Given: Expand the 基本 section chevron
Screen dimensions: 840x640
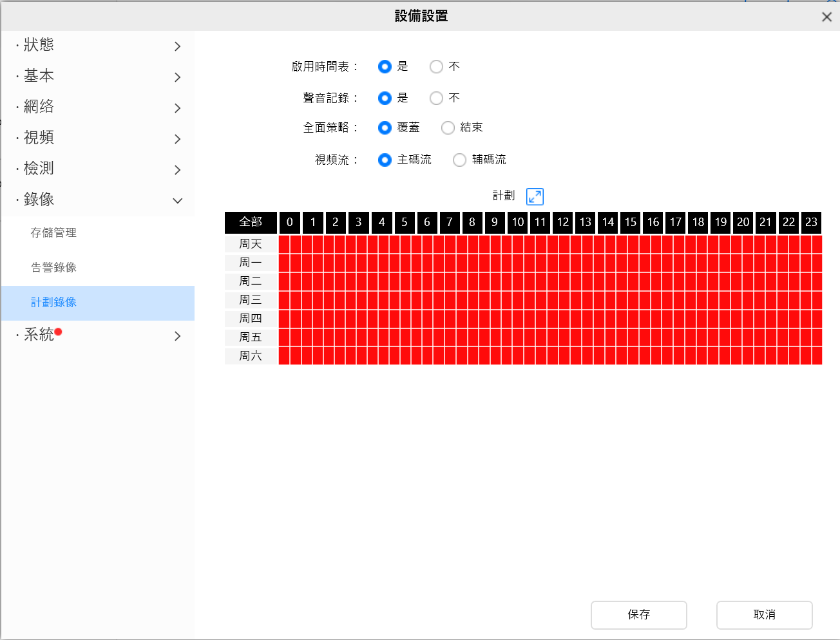Looking at the screenshot, I should pos(178,77).
